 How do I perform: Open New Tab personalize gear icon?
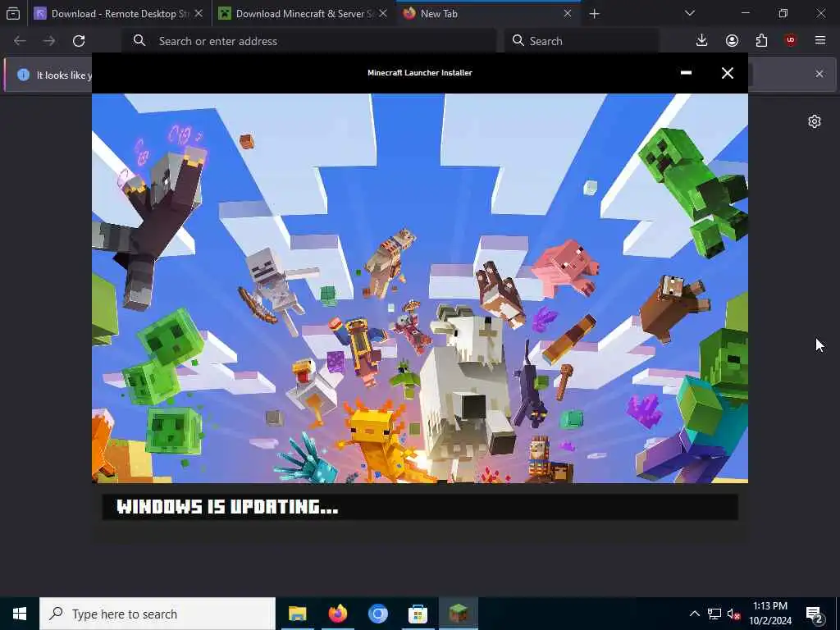[x=815, y=121]
